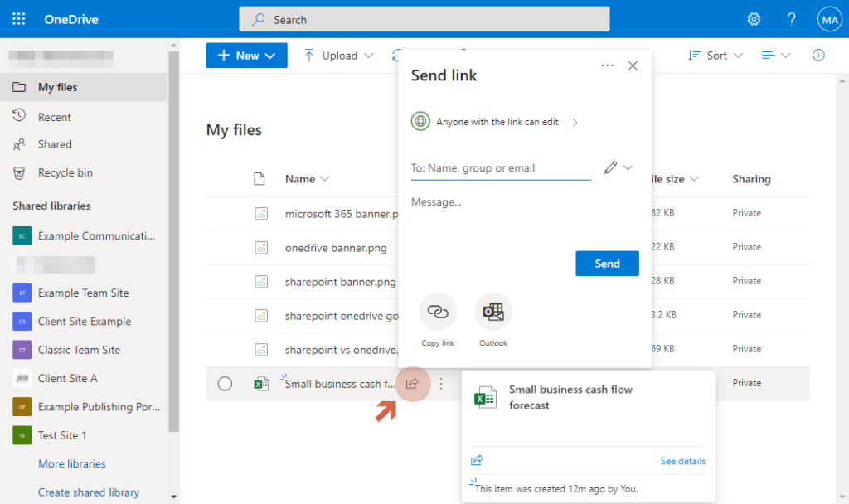Open the settings gear icon
Viewport: 849px width, 504px height.
coord(754,20)
